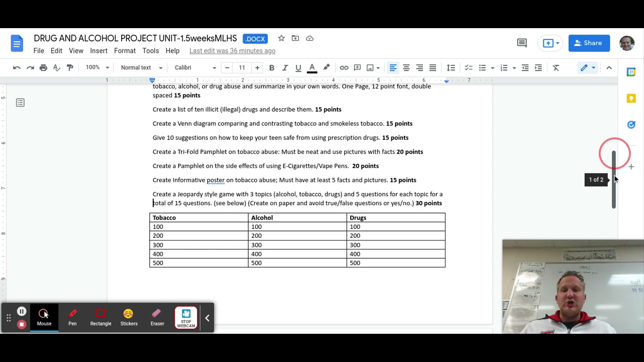Open the View menu
Image resolution: width=644 pixels, height=362 pixels.
coord(76,51)
